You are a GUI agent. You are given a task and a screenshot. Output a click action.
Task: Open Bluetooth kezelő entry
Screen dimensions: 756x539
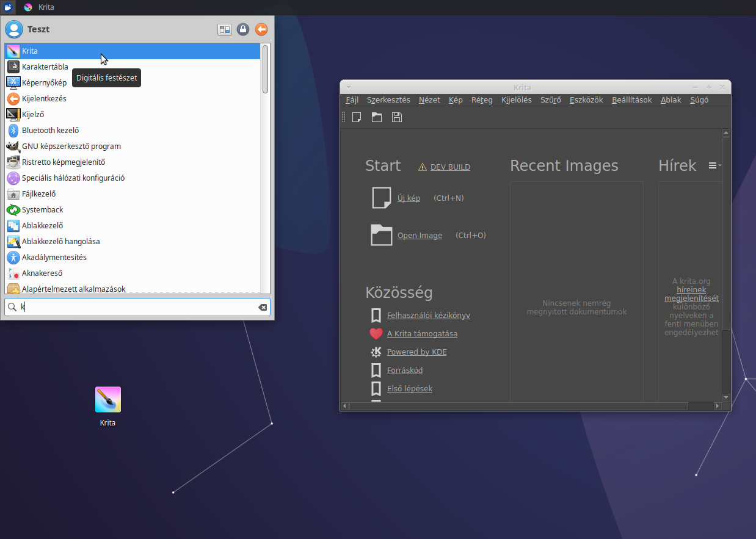[x=133, y=131]
